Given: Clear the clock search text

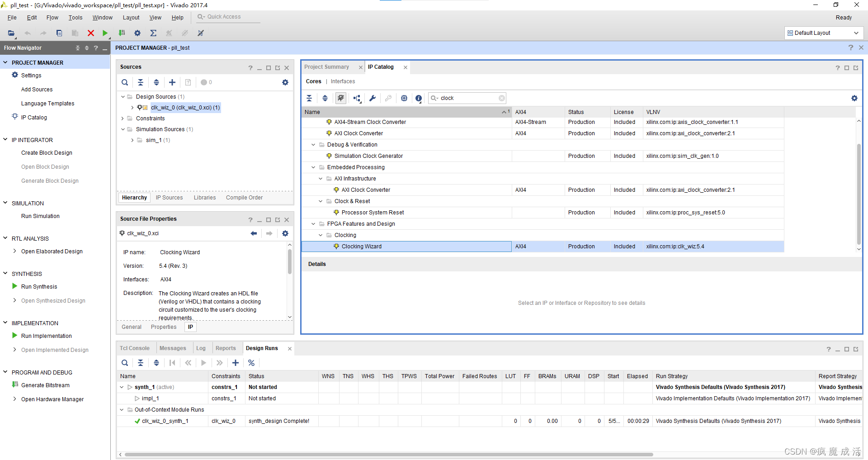Looking at the screenshot, I should (x=502, y=98).
